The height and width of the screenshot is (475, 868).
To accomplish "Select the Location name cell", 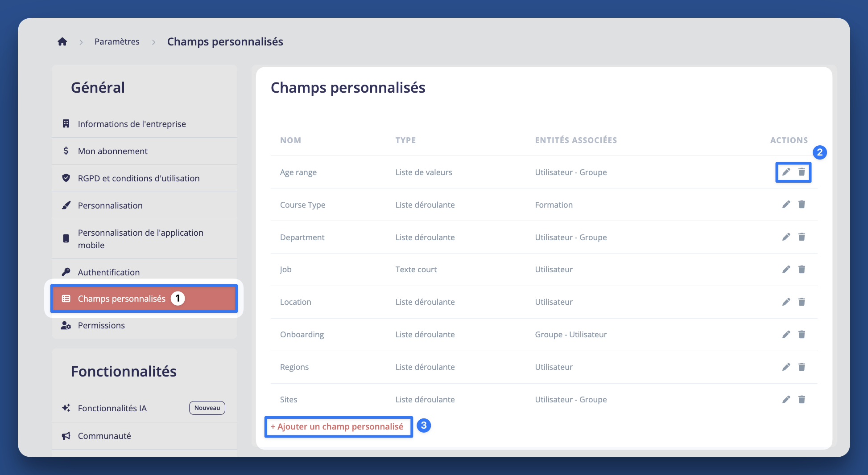I will coord(295,302).
